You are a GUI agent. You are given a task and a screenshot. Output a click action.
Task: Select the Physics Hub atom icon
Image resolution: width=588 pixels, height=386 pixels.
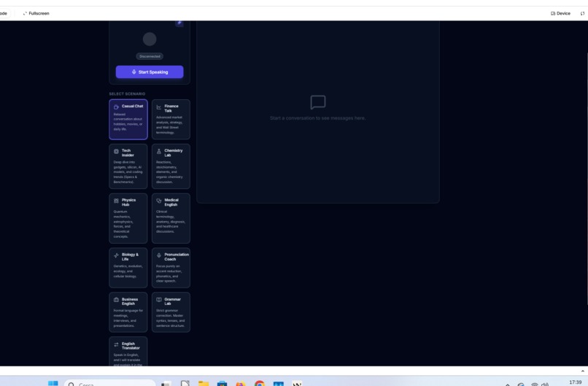tap(116, 201)
